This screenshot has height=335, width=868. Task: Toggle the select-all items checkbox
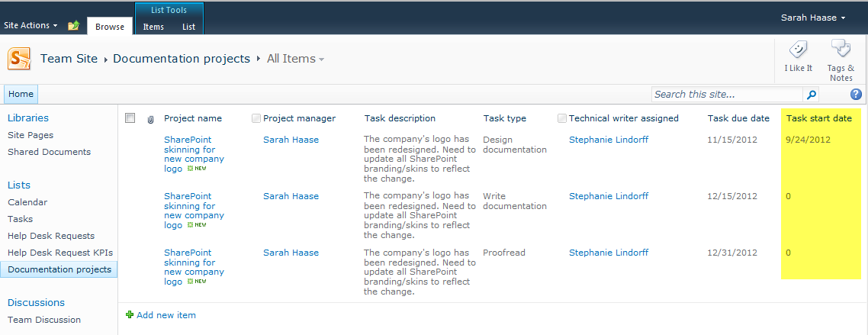130,118
